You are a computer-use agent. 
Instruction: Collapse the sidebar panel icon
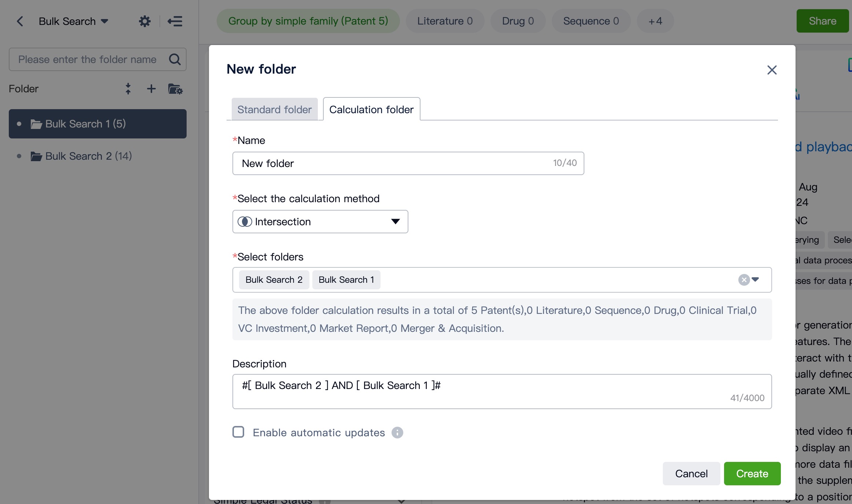175,21
